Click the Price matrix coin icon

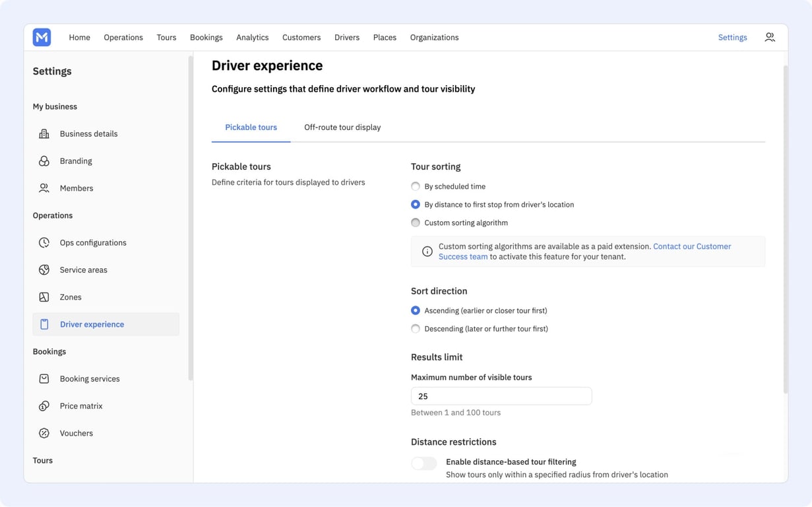pyautogui.click(x=44, y=406)
